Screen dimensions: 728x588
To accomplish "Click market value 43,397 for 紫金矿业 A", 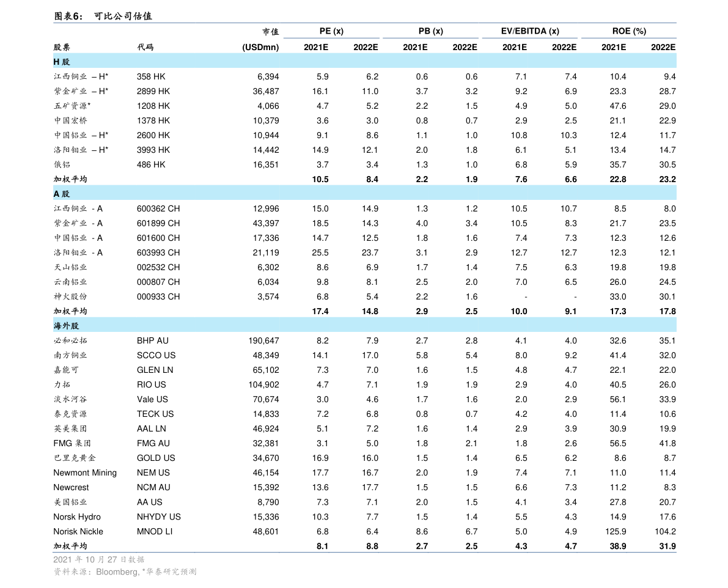I will pos(265,223).
